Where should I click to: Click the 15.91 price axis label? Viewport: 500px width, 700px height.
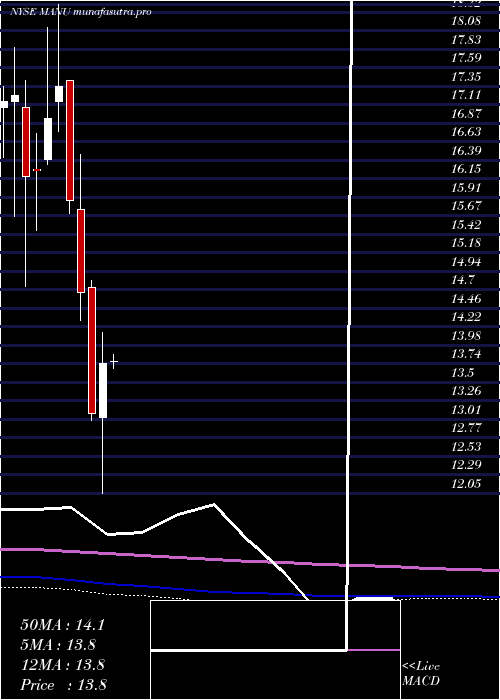[466, 187]
